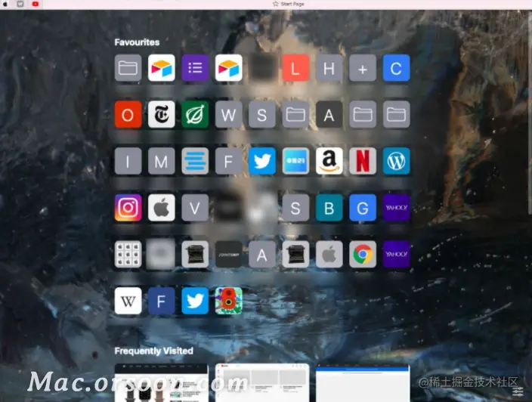
Task: Open the Instagram favourite
Action: [128, 208]
